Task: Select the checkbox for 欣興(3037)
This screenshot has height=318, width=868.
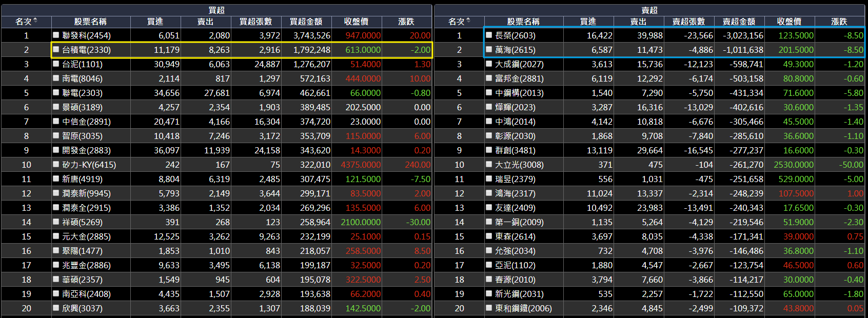Action: pyautogui.click(x=56, y=308)
